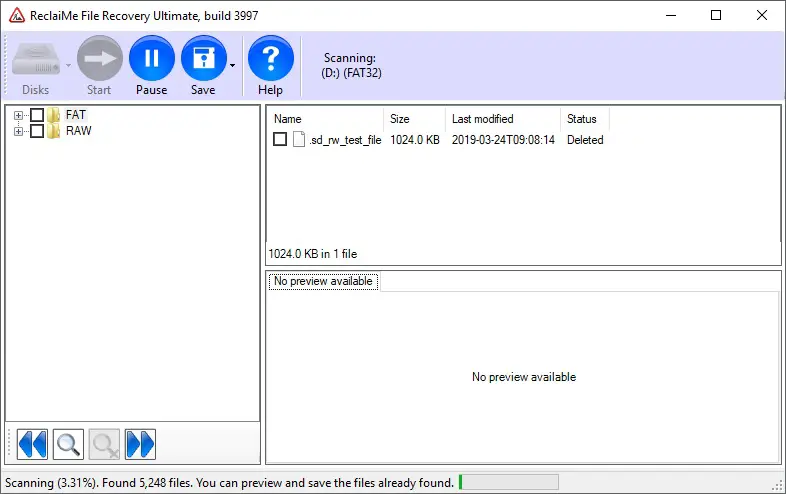This screenshot has height=494, width=786.
Task: Tick the .sd_rw_test_file checkbox
Action: pyautogui.click(x=280, y=139)
